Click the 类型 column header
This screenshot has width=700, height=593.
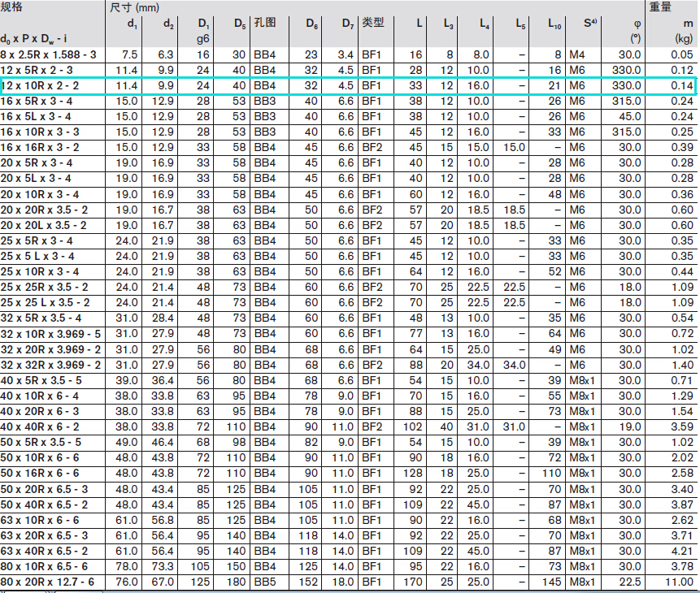pyautogui.click(x=372, y=23)
